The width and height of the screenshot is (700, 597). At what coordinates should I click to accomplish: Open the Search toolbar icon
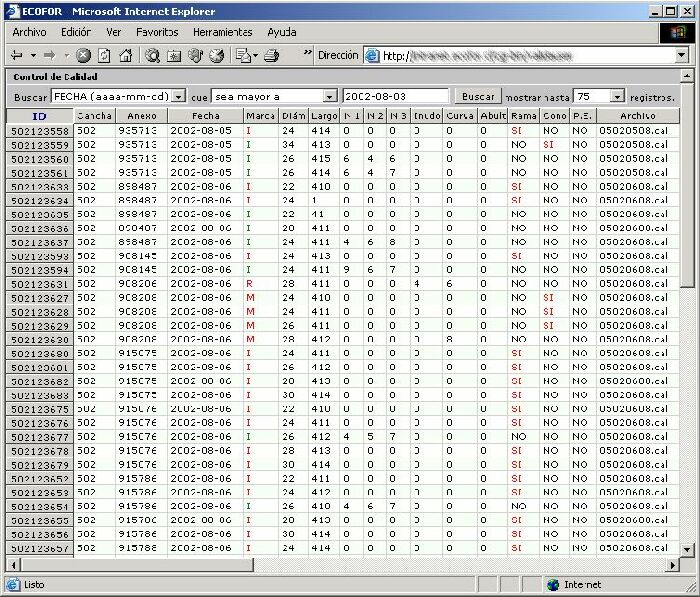coord(154,56)
